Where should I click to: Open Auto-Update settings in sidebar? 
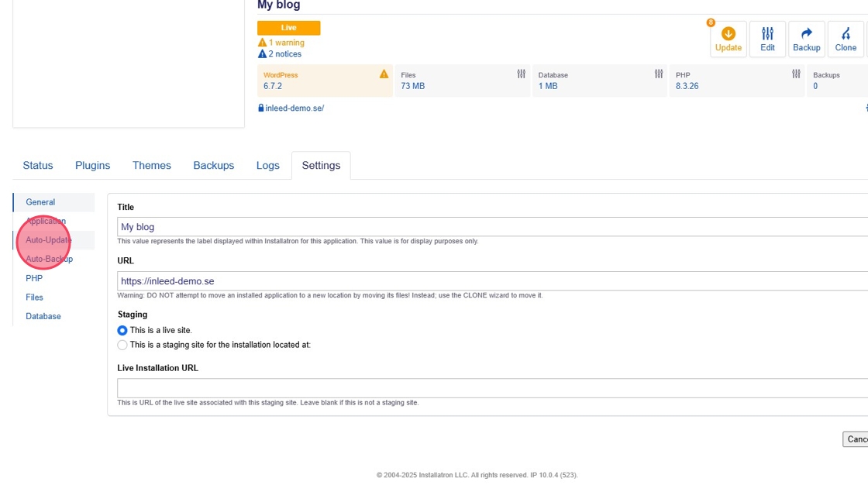[x=48, y=240]
